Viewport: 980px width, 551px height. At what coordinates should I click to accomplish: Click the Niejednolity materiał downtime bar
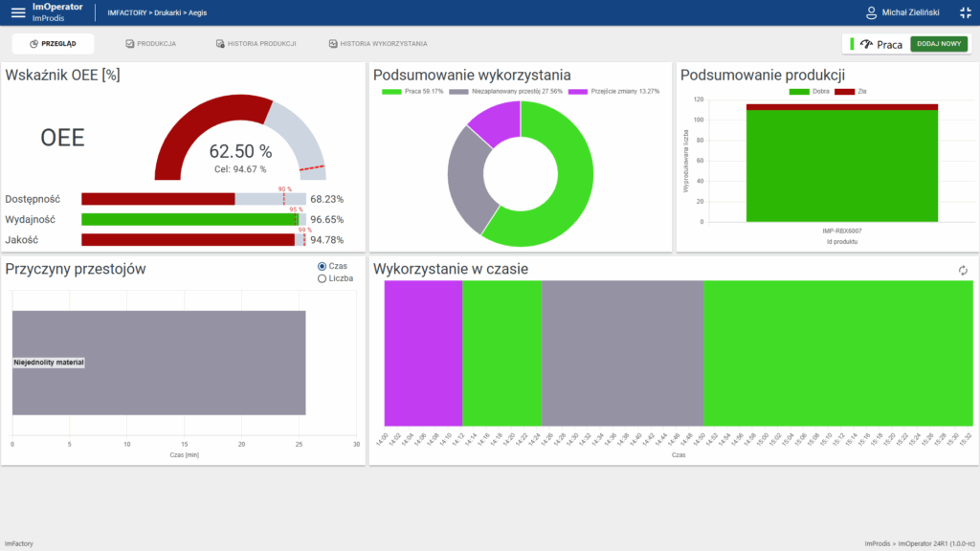pos(159,363)
